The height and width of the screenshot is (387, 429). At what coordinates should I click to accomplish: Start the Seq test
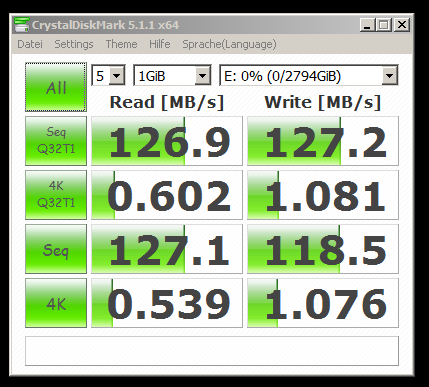[x=56, y=249]
